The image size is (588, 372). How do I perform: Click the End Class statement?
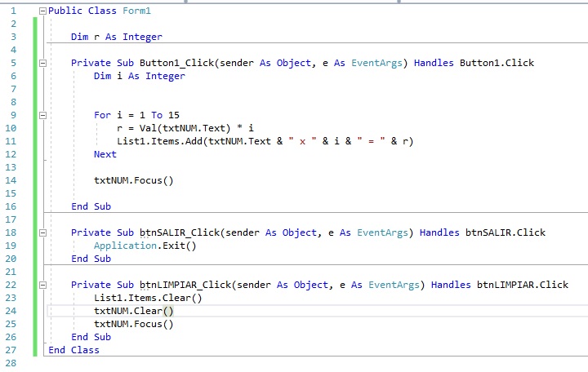[x=73, y=350]
